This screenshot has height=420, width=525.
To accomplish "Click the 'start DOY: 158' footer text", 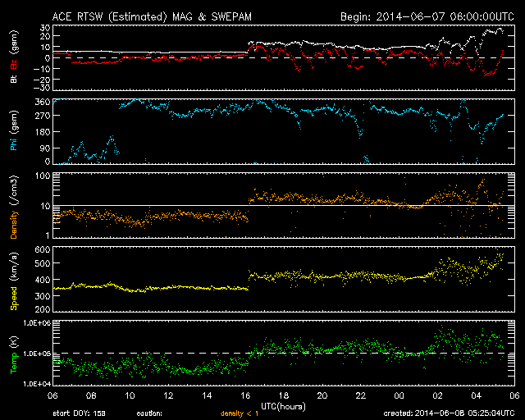I will pyautogui.click(x=79, y=414).
